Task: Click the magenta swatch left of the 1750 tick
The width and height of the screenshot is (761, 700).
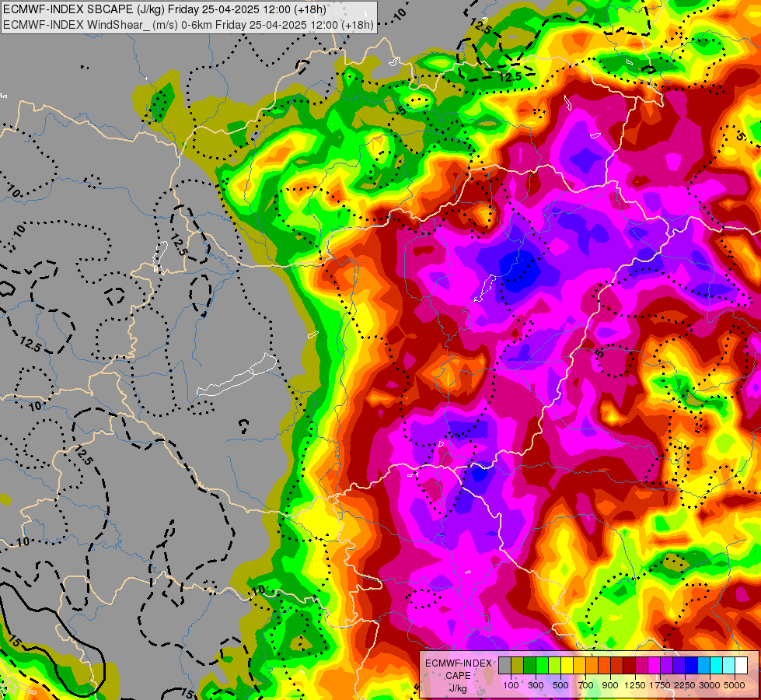Action: coord(655,665)
